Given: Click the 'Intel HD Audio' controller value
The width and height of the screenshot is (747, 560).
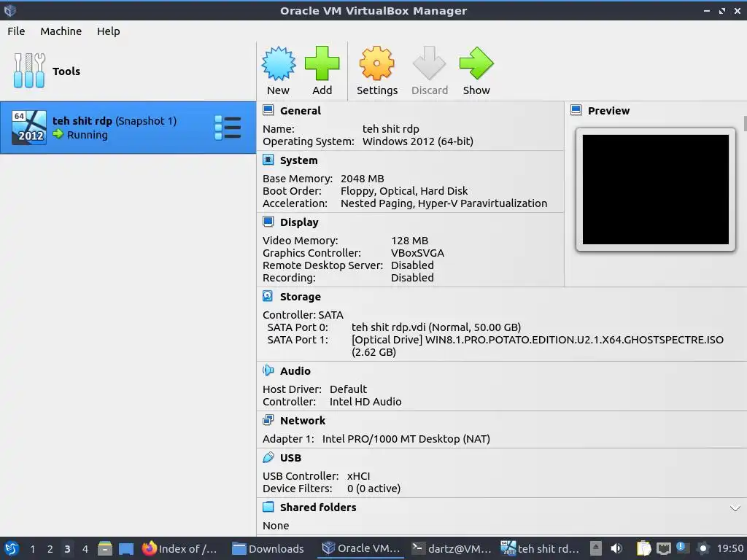Looking at the screenshot, I should point(365,402).
